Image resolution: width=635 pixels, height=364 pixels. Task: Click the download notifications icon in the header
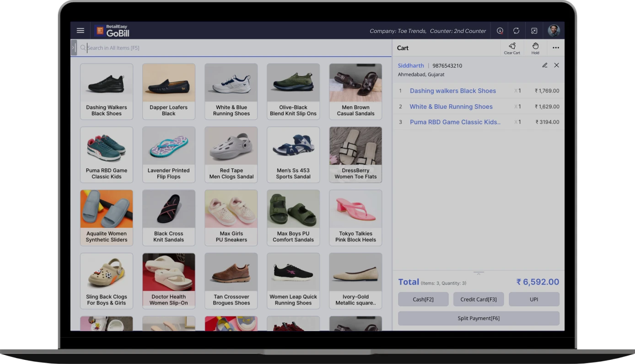[x=500, y=31]
